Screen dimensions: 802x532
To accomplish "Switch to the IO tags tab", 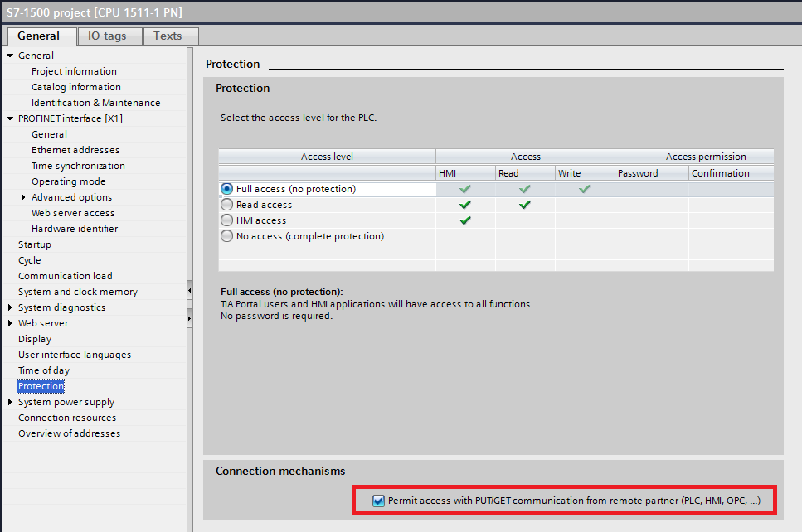I will [107, 36].
